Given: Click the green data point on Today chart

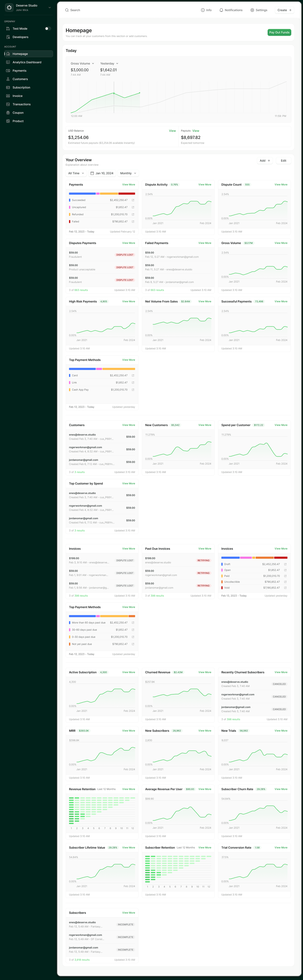Looking at the screenshot, I should click(114, 93).
